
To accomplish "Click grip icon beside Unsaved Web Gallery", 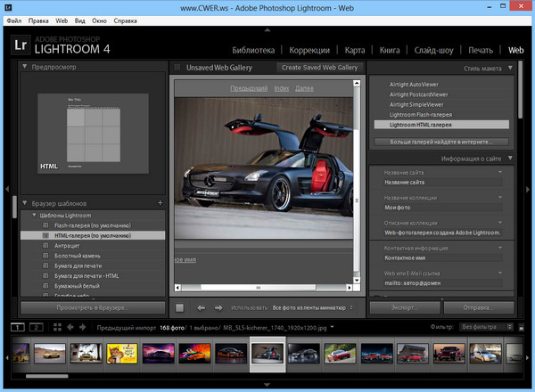I will point(177,67).
